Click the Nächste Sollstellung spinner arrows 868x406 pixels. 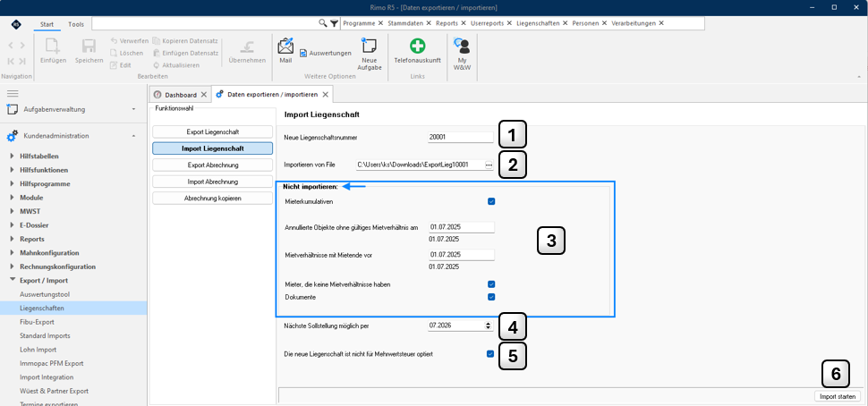(489, 326)
